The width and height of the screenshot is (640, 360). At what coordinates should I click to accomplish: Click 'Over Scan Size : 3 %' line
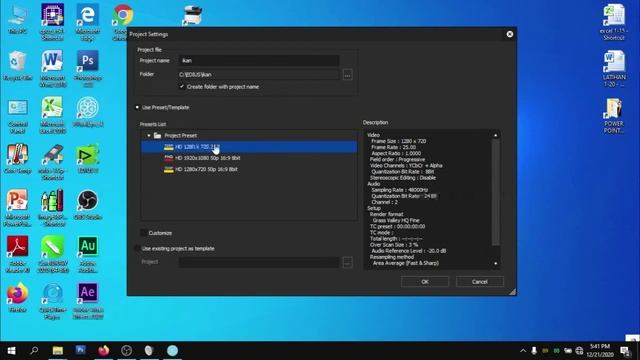pos(394,245)
